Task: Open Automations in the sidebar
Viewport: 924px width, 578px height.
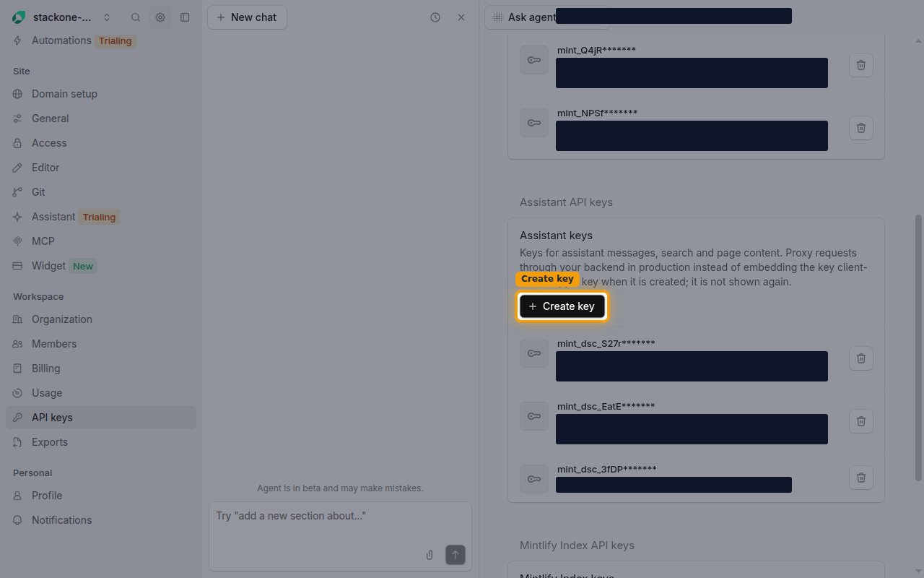Action: (x=101, y=40)
